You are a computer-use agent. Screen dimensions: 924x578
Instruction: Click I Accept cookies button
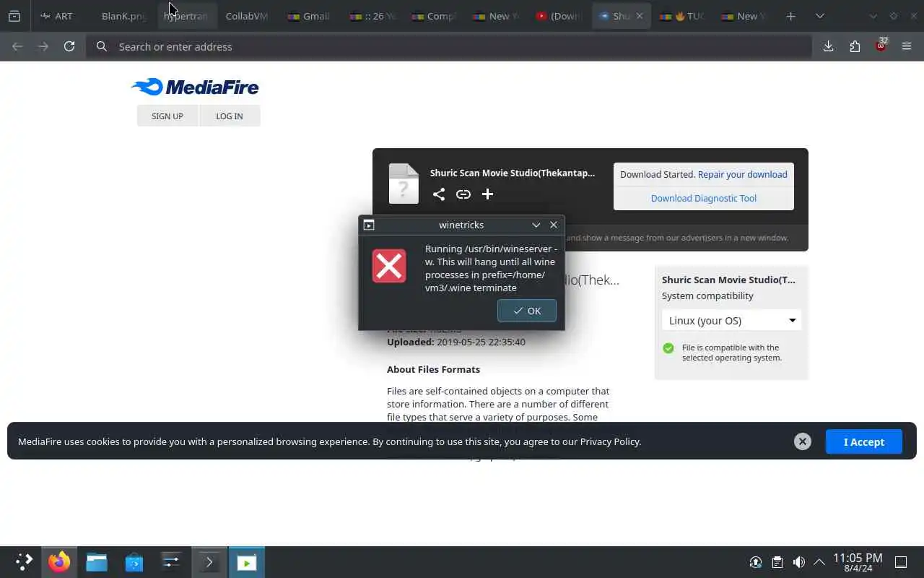coord(864,441)
